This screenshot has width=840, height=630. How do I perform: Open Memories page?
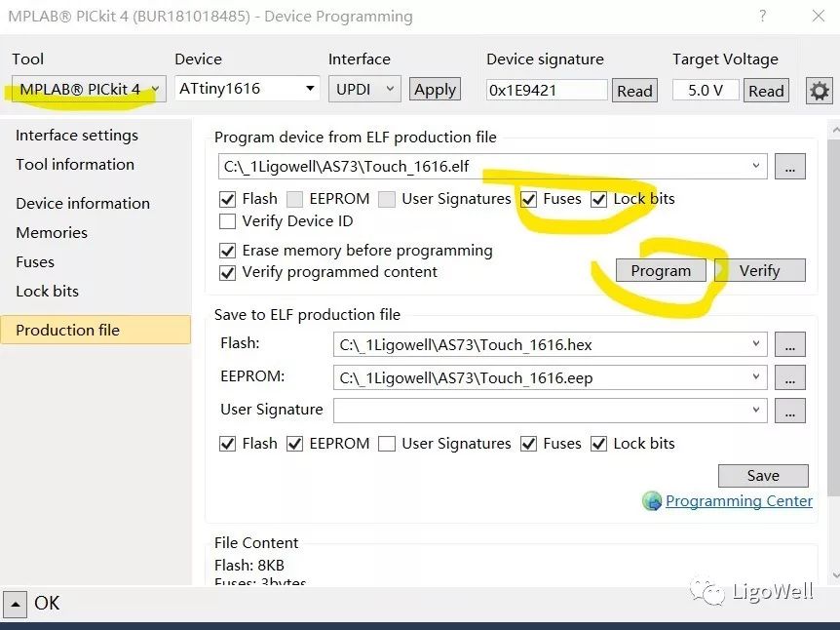(52, 233)
